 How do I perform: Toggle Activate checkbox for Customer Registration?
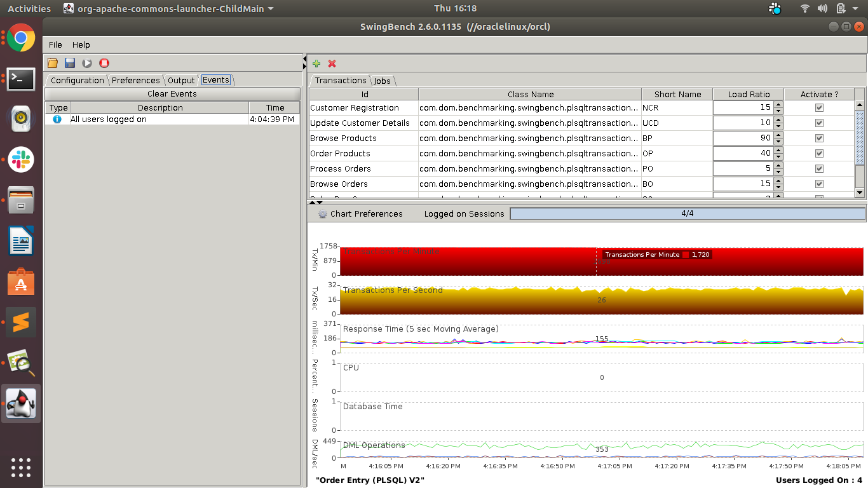click(819, 108)
